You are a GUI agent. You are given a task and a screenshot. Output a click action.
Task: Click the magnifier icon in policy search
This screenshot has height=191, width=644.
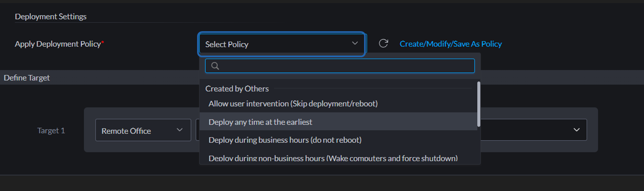tap(215, 66)
